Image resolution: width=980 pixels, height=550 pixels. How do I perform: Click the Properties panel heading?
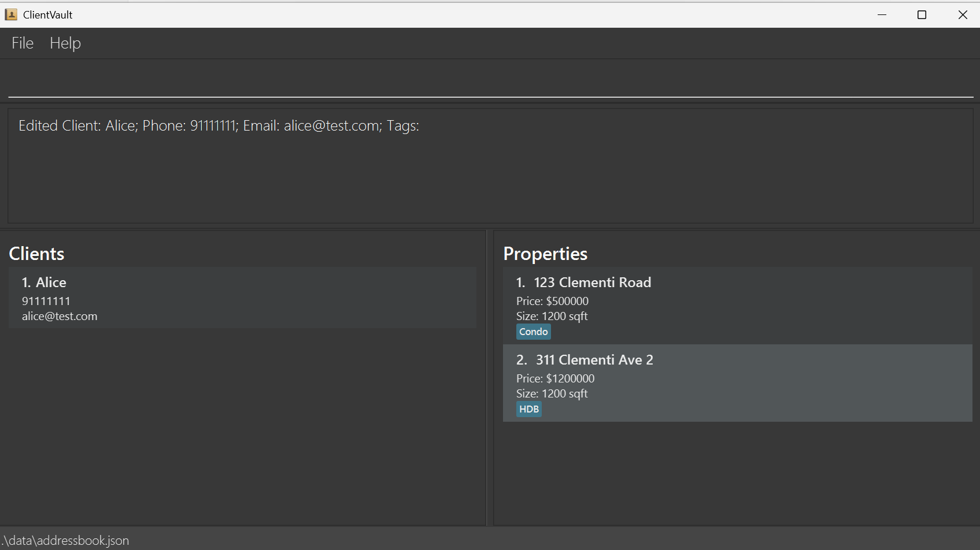[x=545, y=254]
